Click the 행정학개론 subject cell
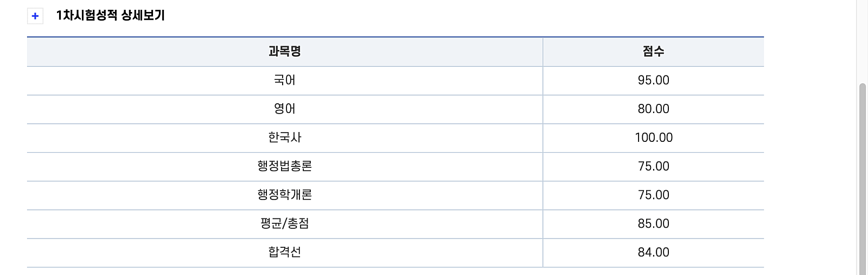Image resolution: width=868 pixels, height=275 pixels. pyautogui.click(x=285, y=195)
